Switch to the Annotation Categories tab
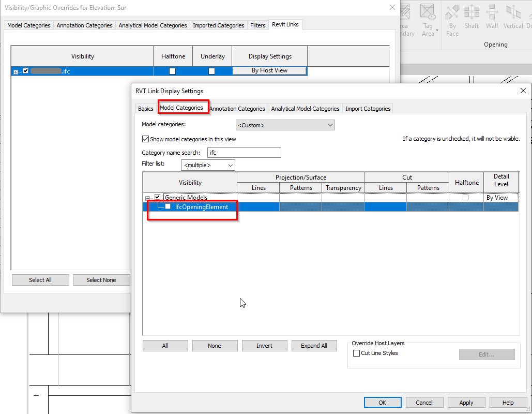This screenshot has height=414, width=532. [237, 108]
